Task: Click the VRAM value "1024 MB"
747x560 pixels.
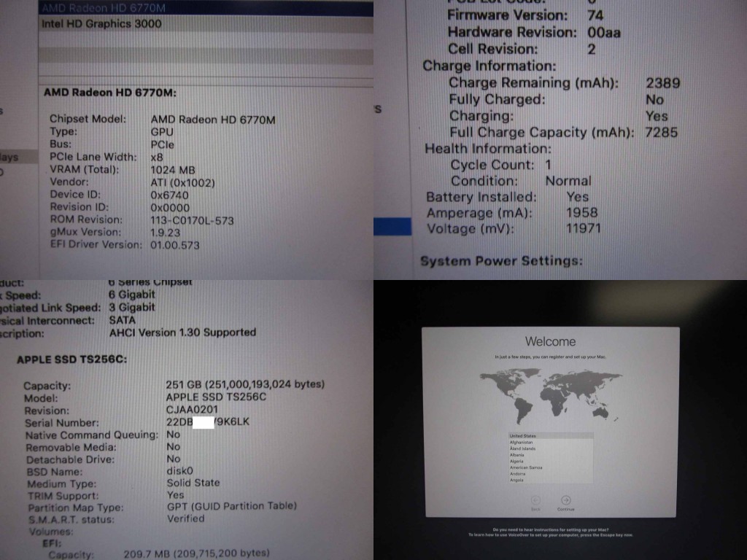Action: point(173,170)
